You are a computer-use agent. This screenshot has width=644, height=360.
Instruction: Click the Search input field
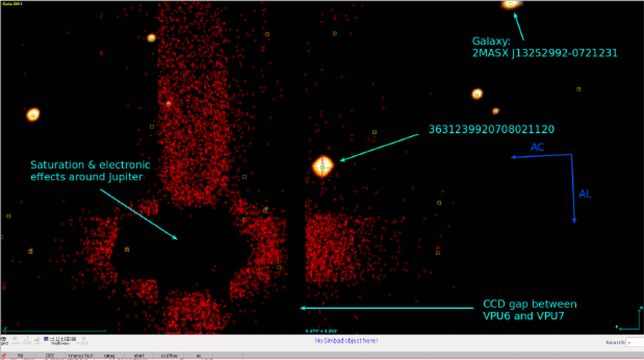[x=634, y=342]
